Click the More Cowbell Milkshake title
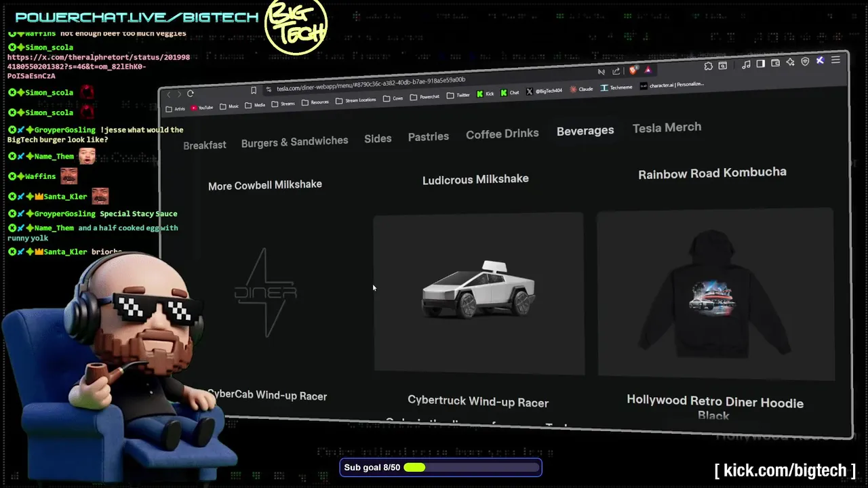868x488 pixels. pos(265,185)
